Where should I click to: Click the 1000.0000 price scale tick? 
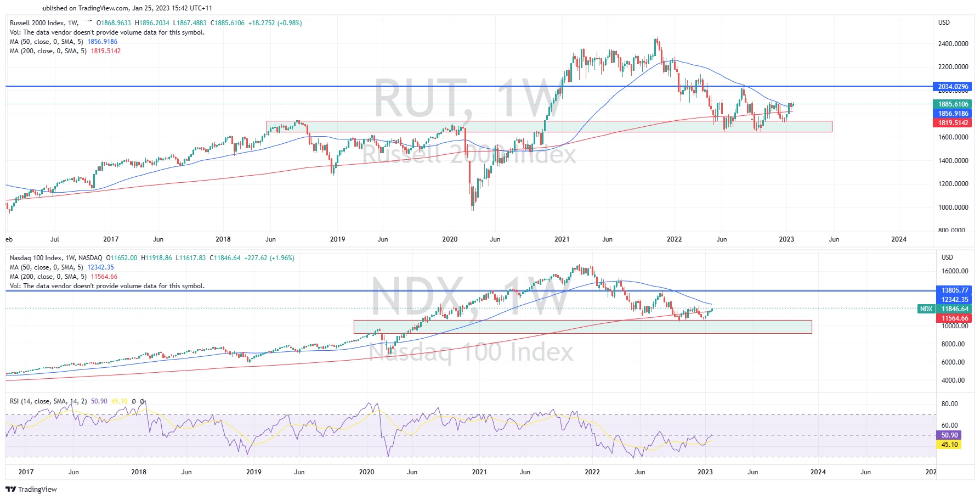[x=953, y=208]
